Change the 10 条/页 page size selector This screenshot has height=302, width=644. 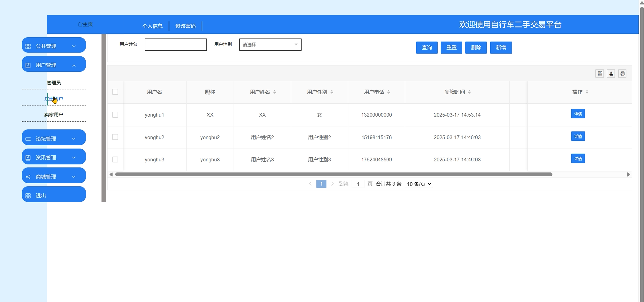click(419, 184)
